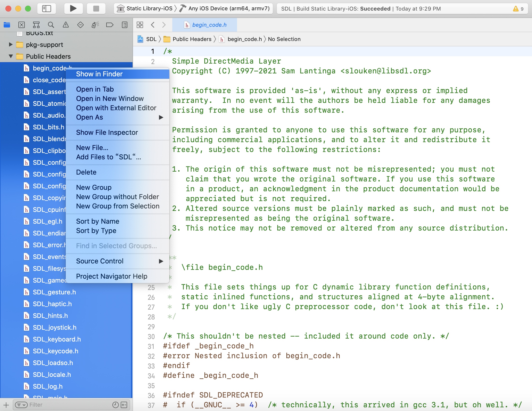The width and height of the screenshot is (532, 411).
Task: Open the Source Control navigator icon
Action: click(22, 25)
